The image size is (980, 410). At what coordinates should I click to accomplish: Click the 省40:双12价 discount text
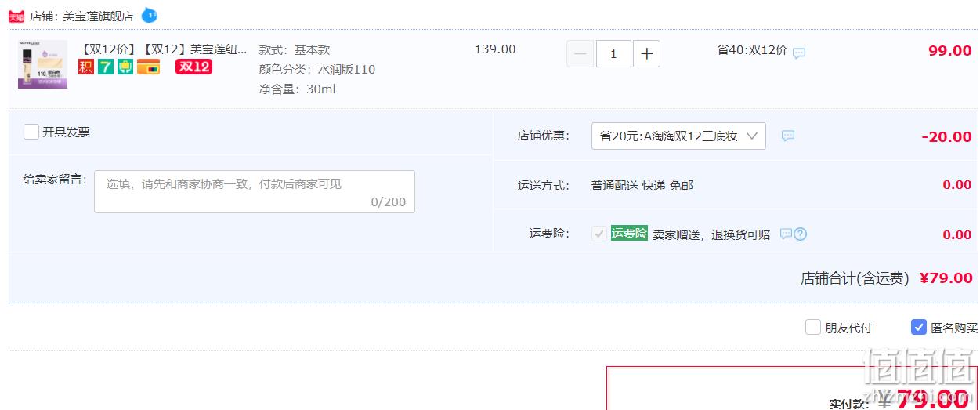pyautogui.click(x=752, y=49)
